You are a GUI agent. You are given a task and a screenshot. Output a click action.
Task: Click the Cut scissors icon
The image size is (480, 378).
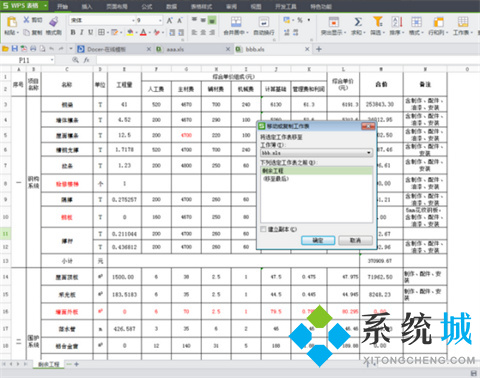(26, 20)
